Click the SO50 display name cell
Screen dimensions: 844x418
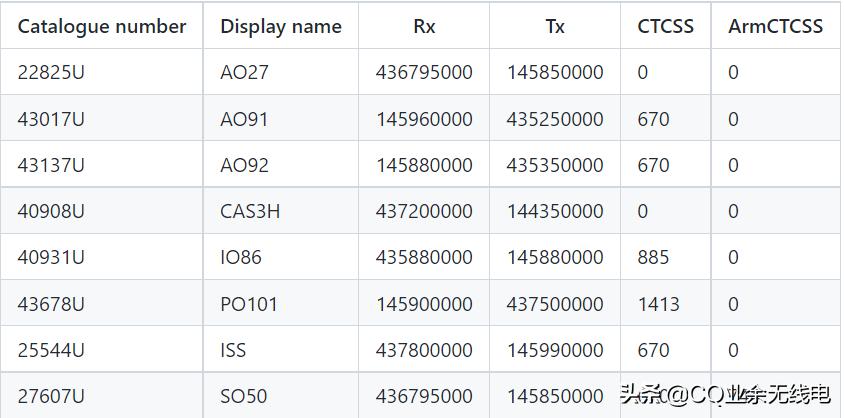[244, 396]
